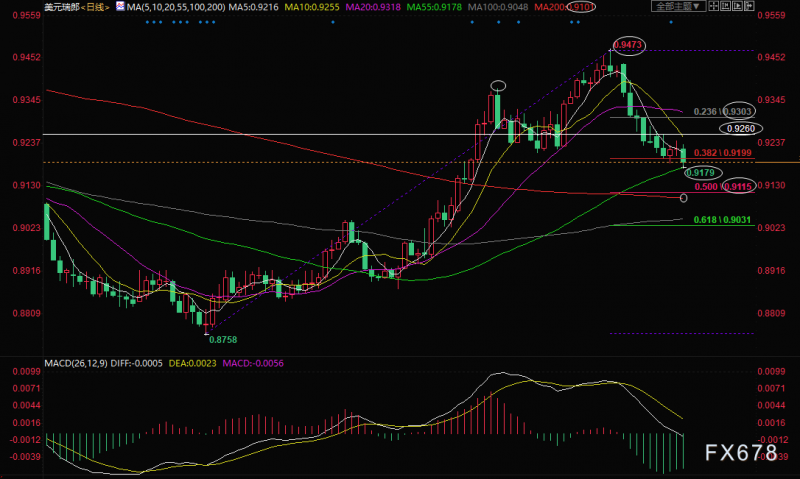Toggle the crosshair cursor icon

[714, 6]
